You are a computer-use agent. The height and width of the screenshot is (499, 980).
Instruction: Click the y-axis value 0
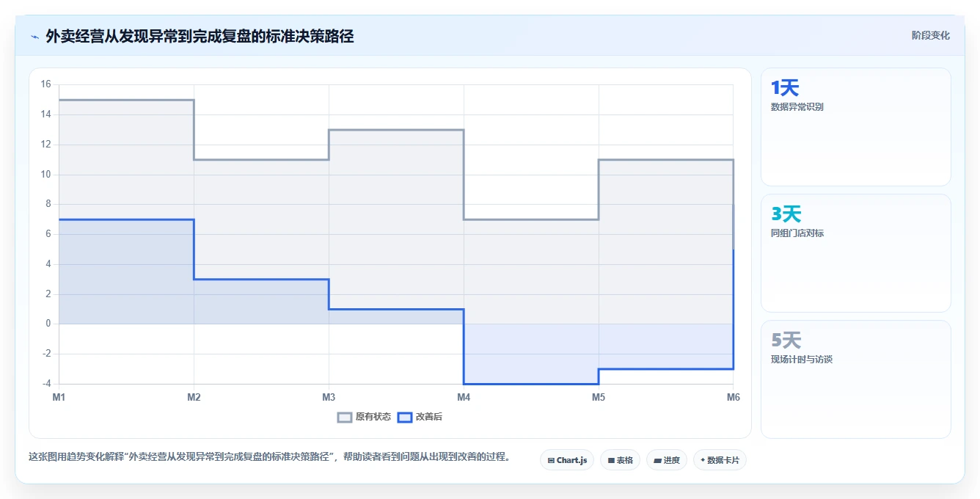48,324
